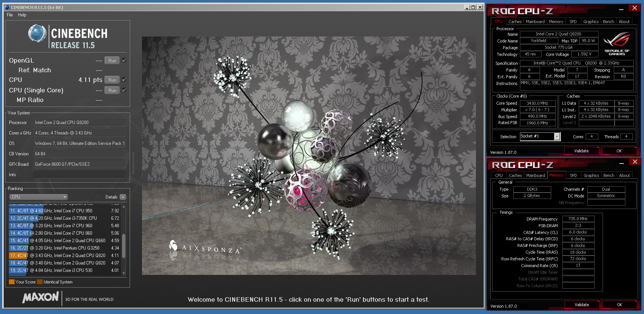Click the Identical System legend swatch
Viewport: 644px width, 314px height.
click(40, 282)
